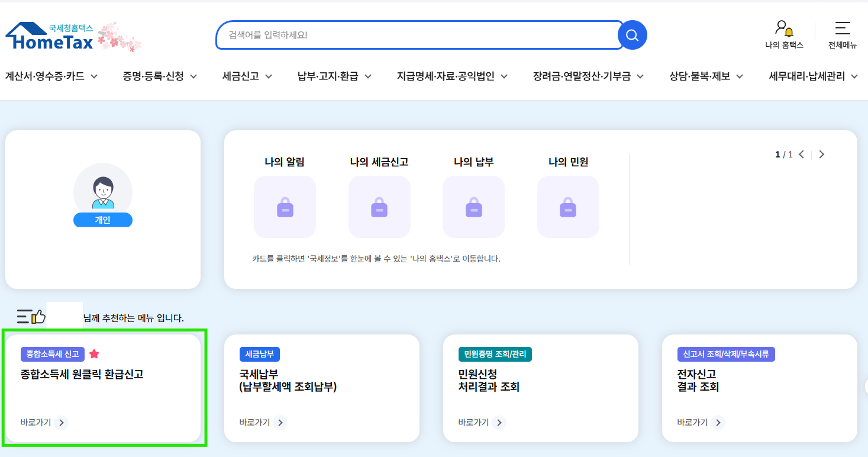Screen dimensions: 868x457
Task: Toggle the favorite star on 종합소득세 원클릭 환급신고
Action: tap(95, 353)
